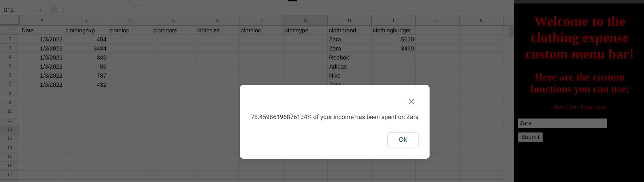Viewport: 644px width, 182px height.
Task: Open the Name Box dropdown arrow
Action: click(40, 10)
